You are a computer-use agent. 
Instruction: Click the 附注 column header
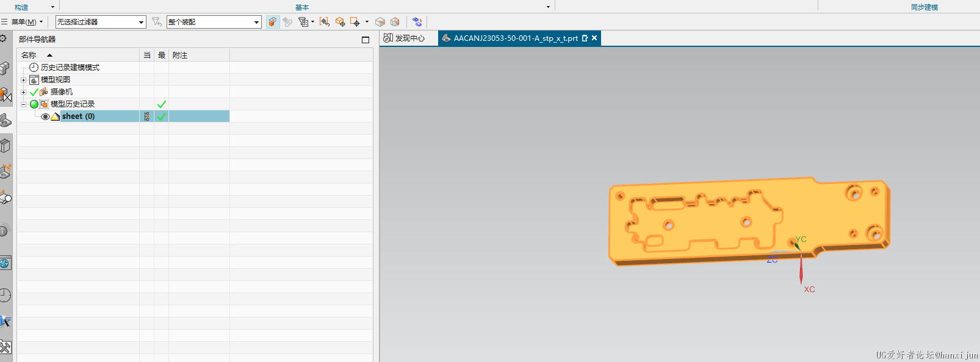pos(199,55)
